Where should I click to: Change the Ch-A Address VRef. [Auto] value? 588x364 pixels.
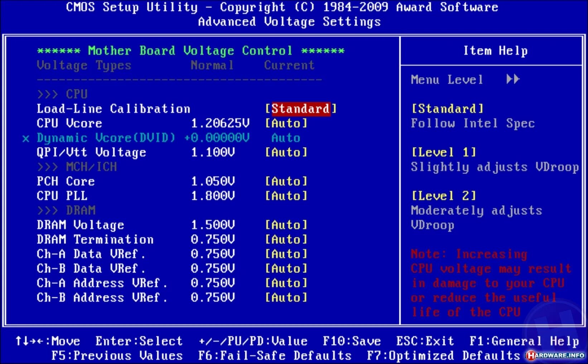(x=286, y=283)
